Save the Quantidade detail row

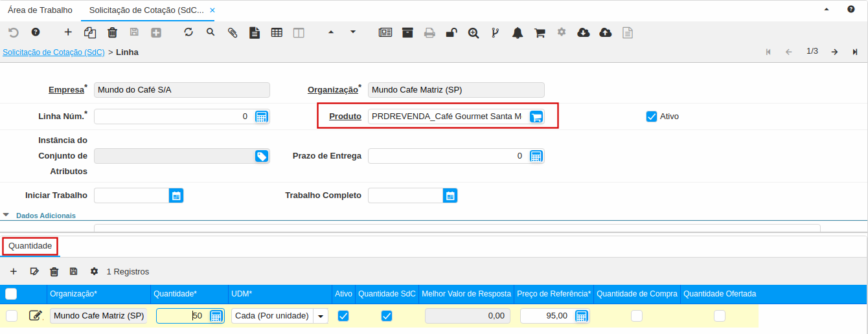[x=73, y=271]
